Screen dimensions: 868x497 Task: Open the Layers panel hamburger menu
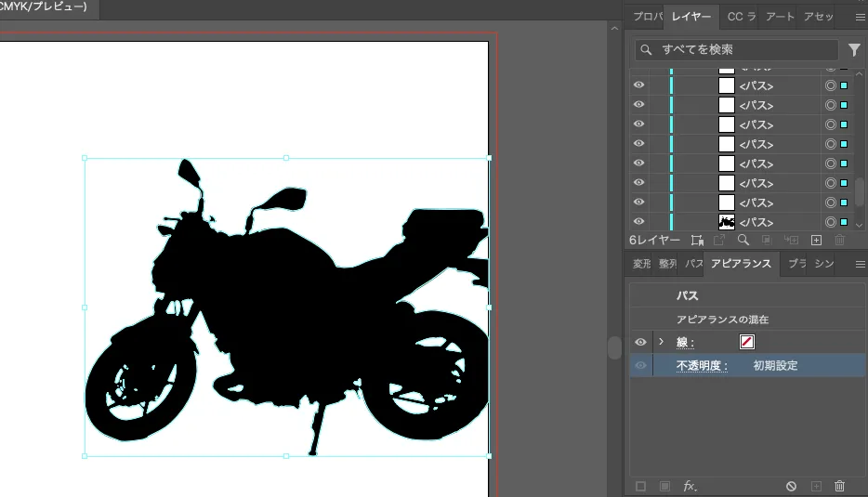click(860, 17)
